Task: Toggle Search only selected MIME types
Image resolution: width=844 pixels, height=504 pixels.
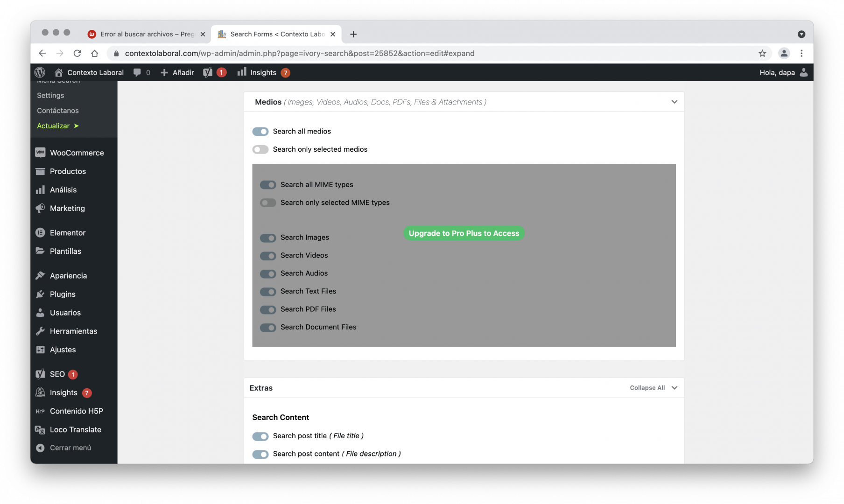Action: [268, 203]
